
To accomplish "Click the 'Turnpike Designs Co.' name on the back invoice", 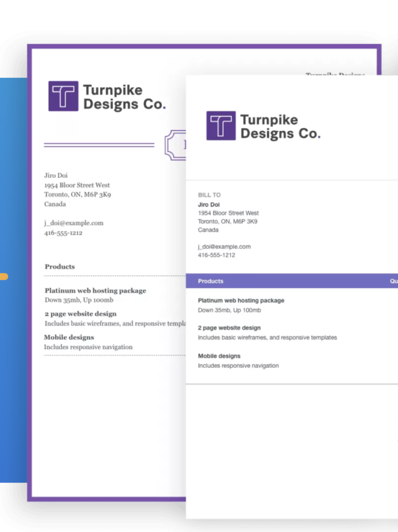I will pyautogui.click(x=125, y=97).
